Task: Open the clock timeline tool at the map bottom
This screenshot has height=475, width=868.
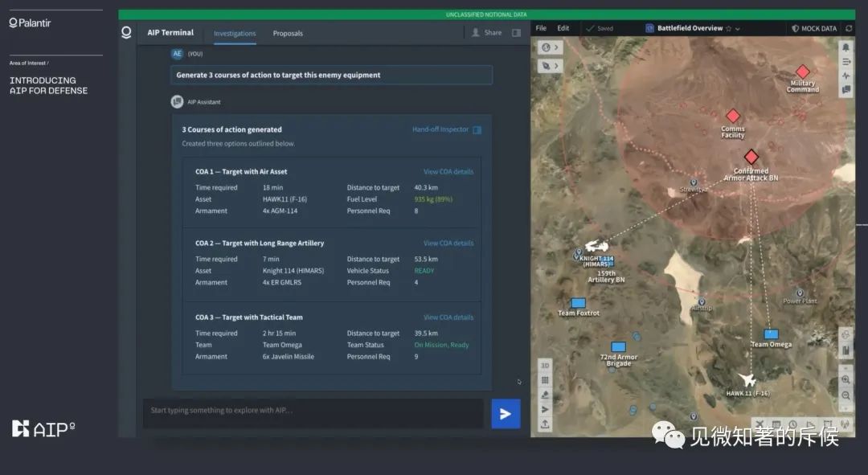Action: tap(792, 424)
